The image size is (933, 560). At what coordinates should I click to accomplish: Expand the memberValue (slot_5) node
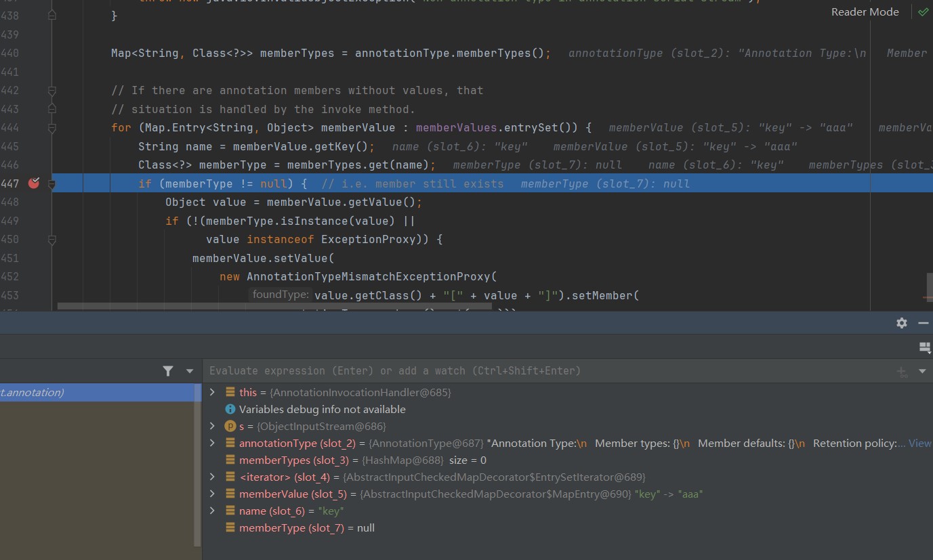(x=212, y=494)
